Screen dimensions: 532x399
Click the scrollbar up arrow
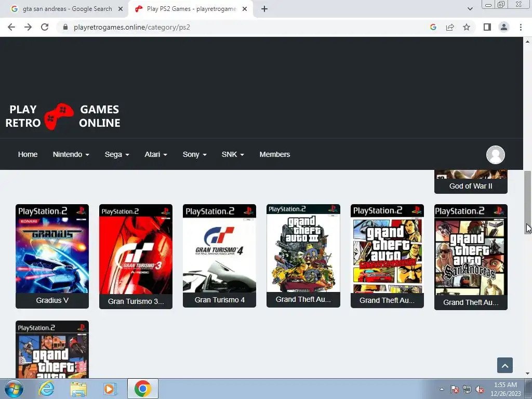point(527,42)
